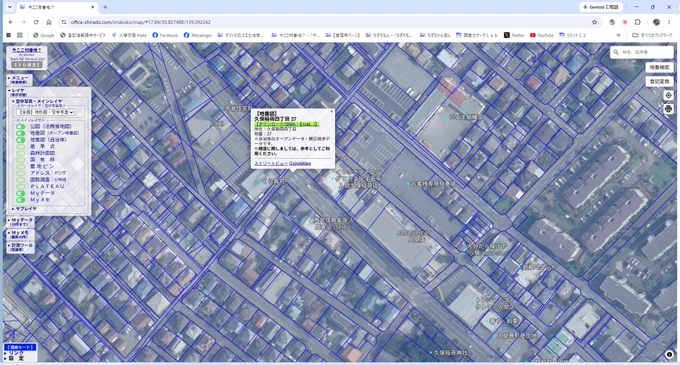This screenshot has width=680, height=365.
Task: Open the browser extensions puzzle icon
Action: (638, 22)
